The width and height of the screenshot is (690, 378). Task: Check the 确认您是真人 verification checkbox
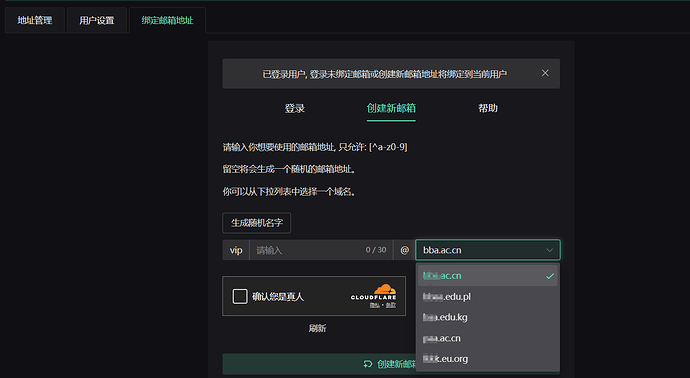[x=240, y=296]
